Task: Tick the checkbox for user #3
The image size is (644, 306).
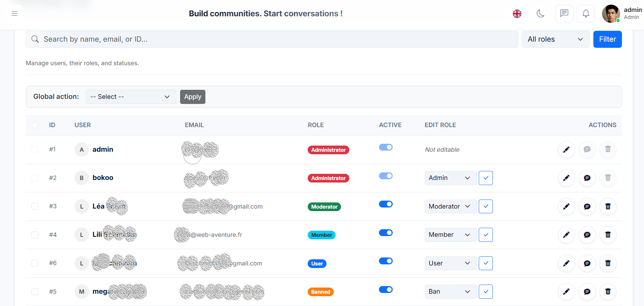Action: (35, 206)
